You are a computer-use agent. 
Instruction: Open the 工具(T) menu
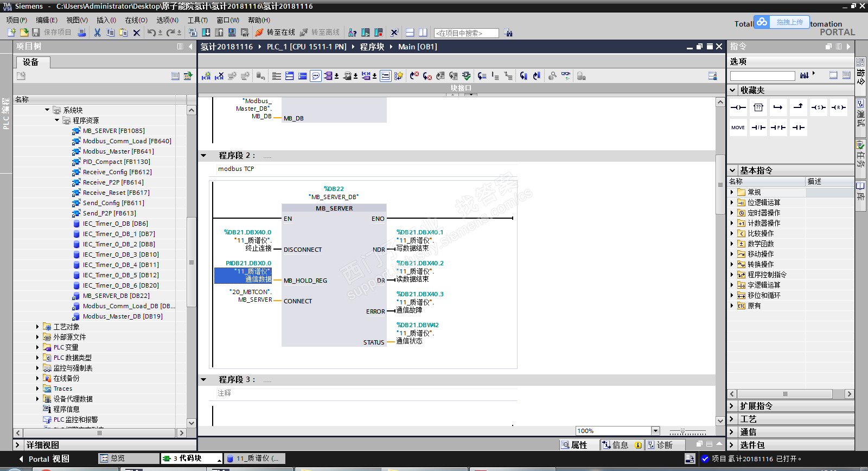(x=197, y=20)
